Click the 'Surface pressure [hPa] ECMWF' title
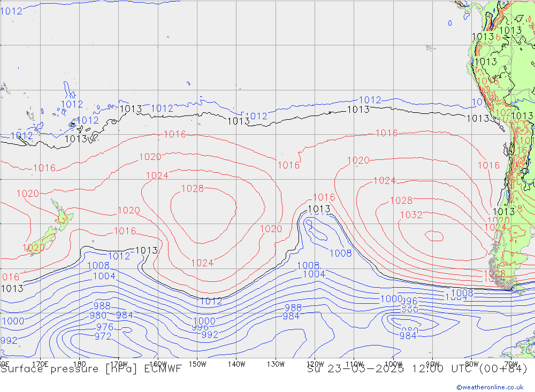 [91, 369]
